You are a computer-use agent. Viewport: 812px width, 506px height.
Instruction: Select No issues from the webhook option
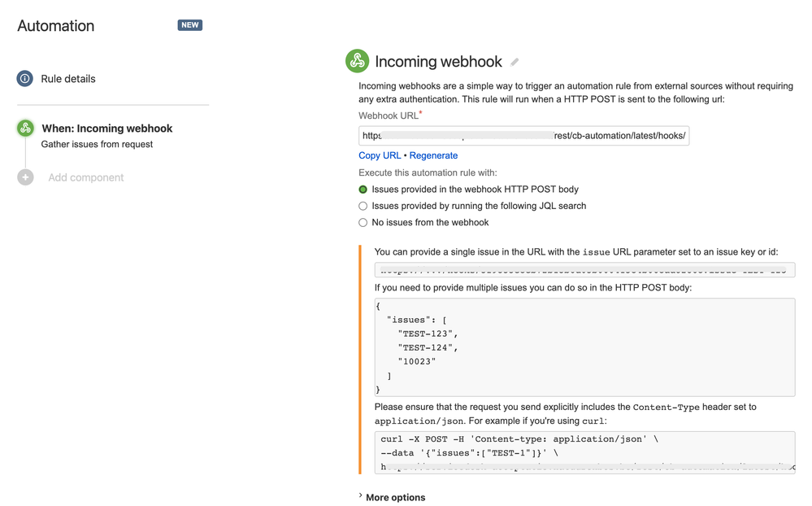(x=363, y=222)
